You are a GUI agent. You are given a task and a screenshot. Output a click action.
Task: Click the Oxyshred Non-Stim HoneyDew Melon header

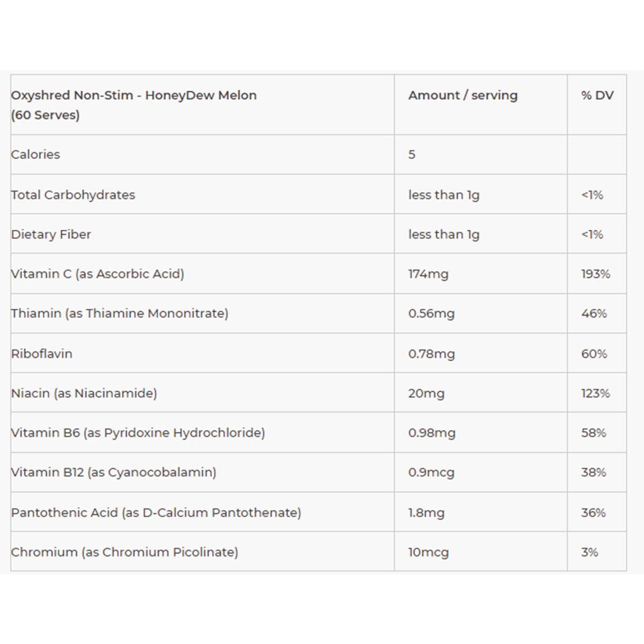pos(134,105)
